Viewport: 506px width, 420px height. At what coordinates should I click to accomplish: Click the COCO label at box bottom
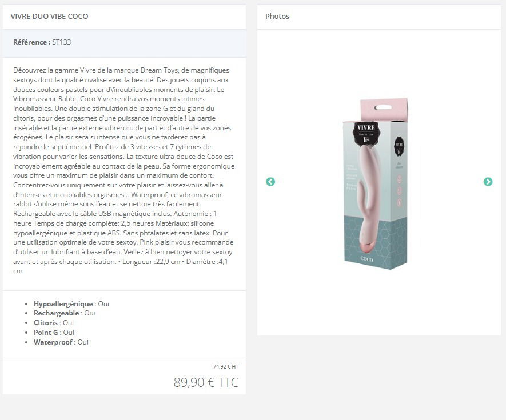click(366, 259)
